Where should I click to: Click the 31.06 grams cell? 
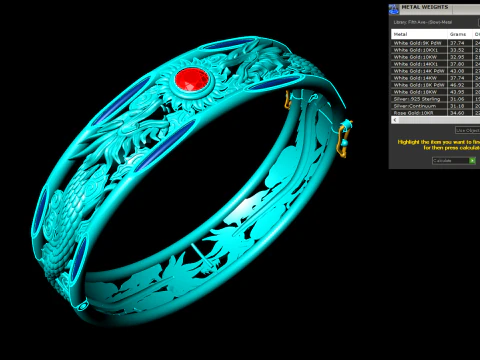pos(460,99)
